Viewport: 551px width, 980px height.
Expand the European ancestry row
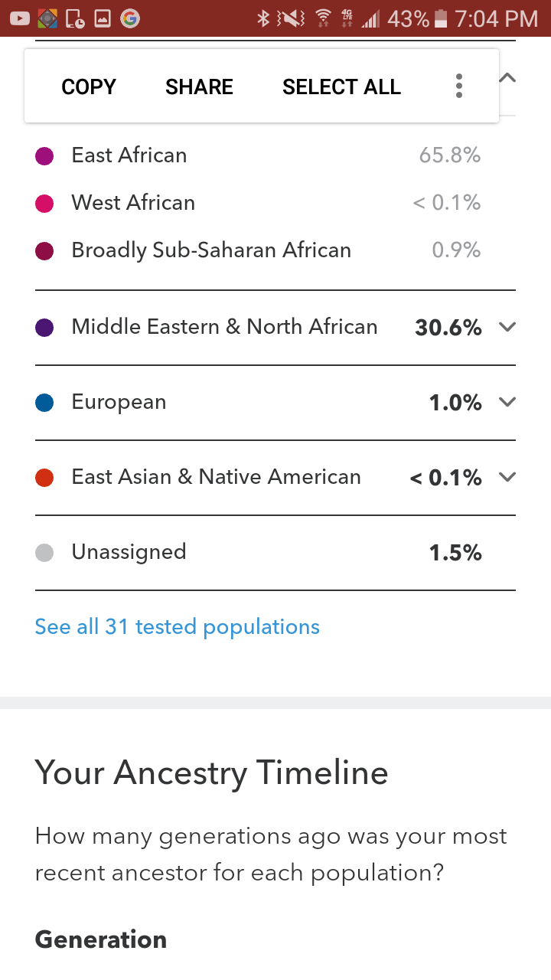(507, 402)
